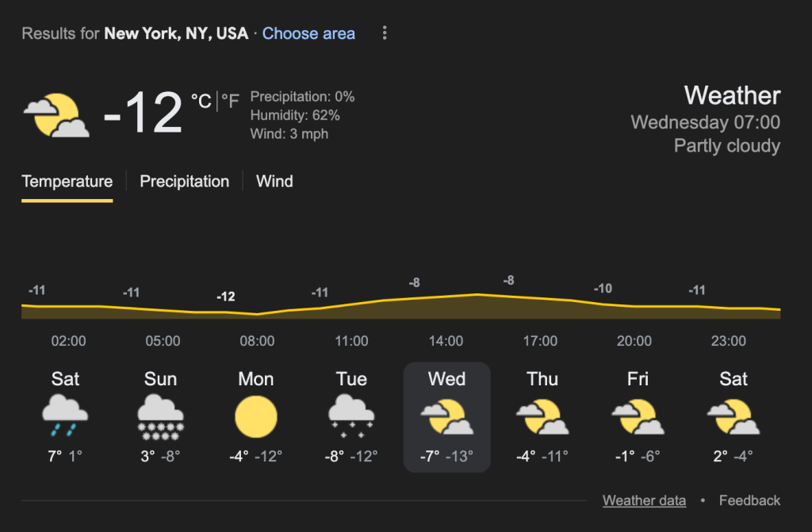
Task: Open the Wind tab
Action: (274, 182)
